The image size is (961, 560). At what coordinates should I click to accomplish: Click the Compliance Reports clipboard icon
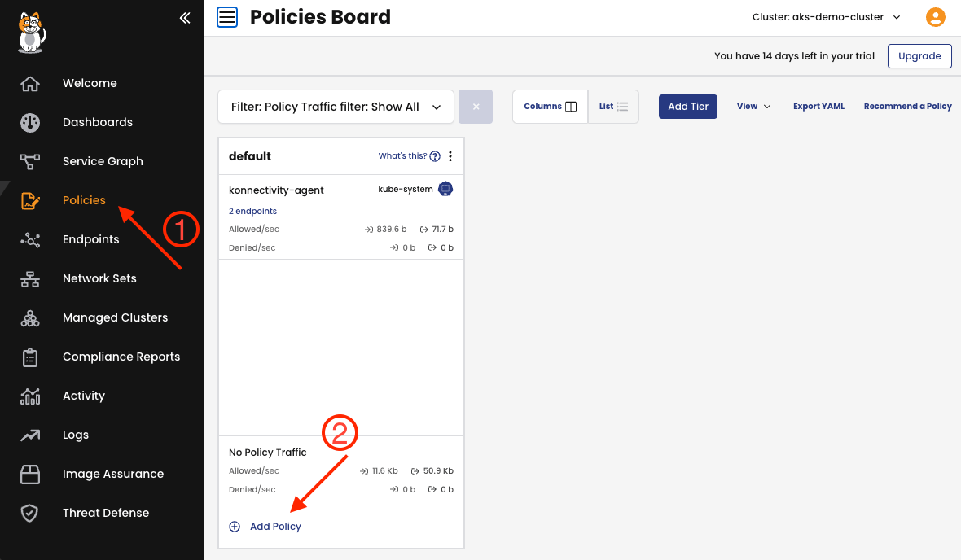tap(30, 357)
